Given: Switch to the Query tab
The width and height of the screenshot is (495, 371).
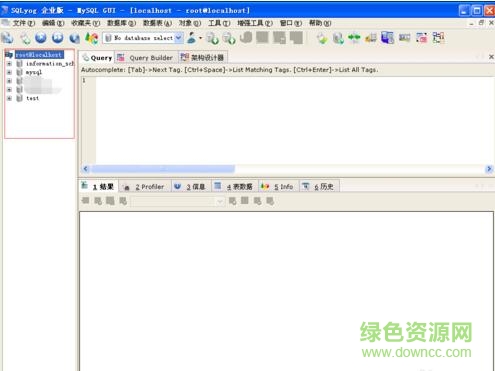Looking at the screenshot, I should tap(97, 58).
